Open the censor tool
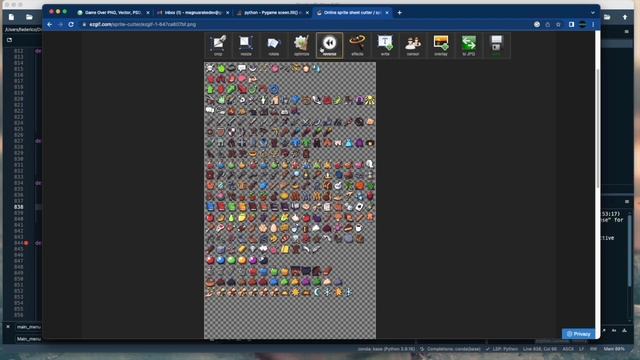Screen dimensions: 640x360 [x=413, y=45]
